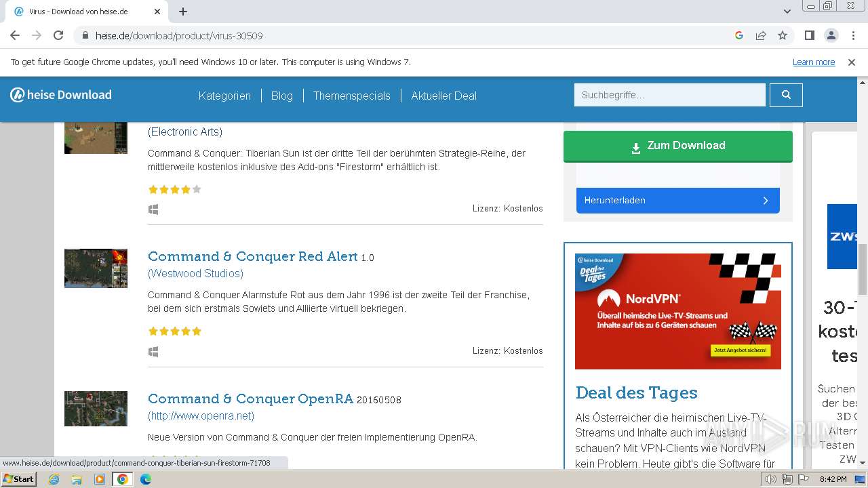The image size is (868, 488).
Task: Click the Action Center flag icon
Action: coord(804,479)
